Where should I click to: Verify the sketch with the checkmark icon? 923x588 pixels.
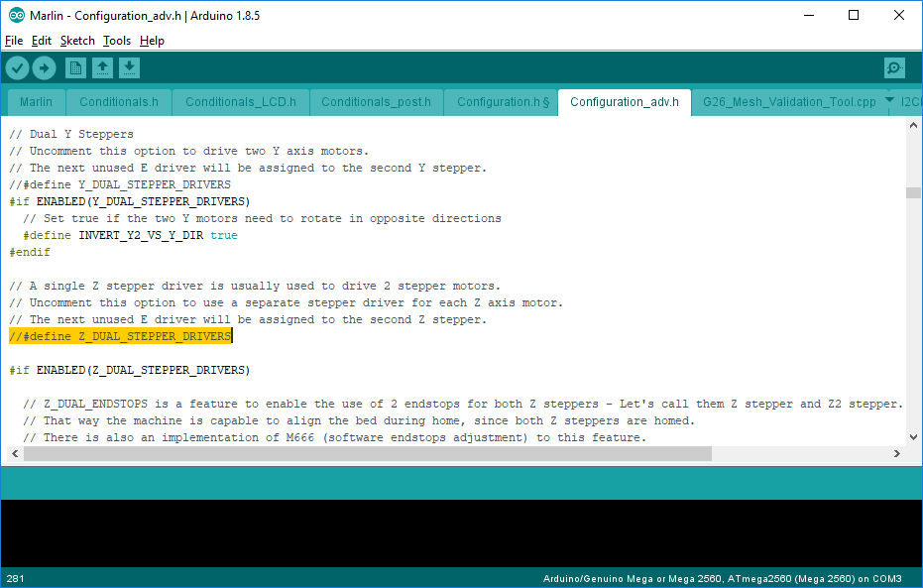coord(17,67)
